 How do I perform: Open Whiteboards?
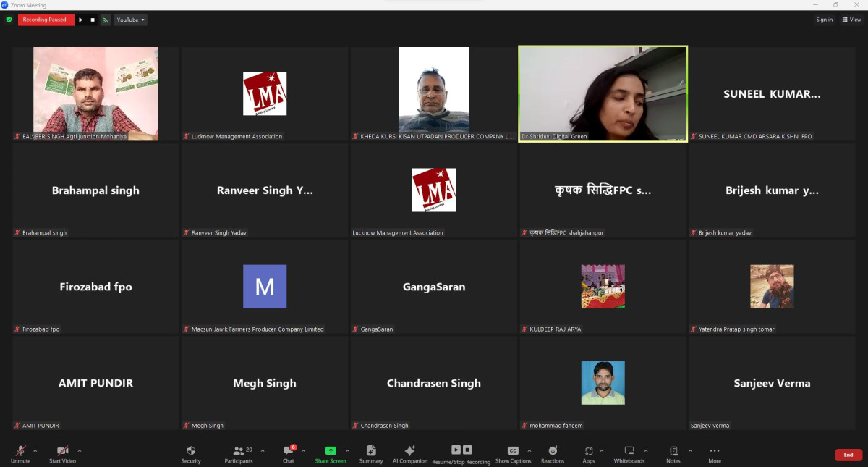click(x=629, y=454)
